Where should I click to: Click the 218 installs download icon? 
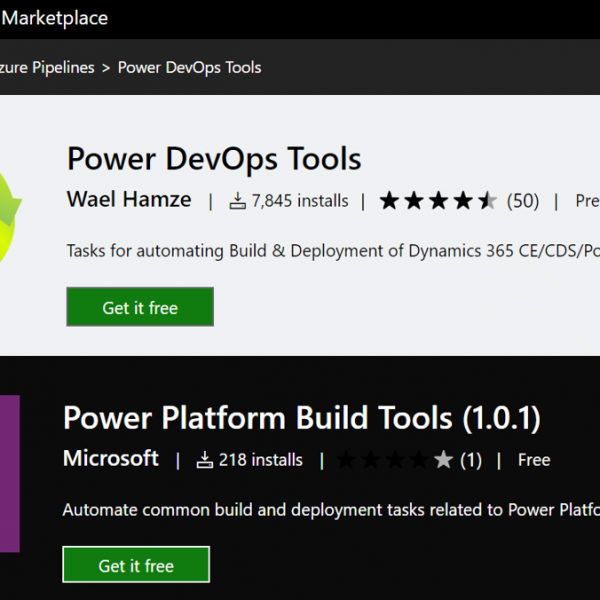(x=205, y=460)
